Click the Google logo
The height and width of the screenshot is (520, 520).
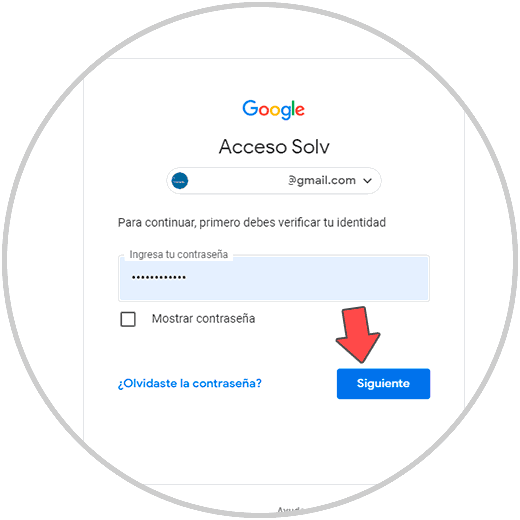(273, 109)
